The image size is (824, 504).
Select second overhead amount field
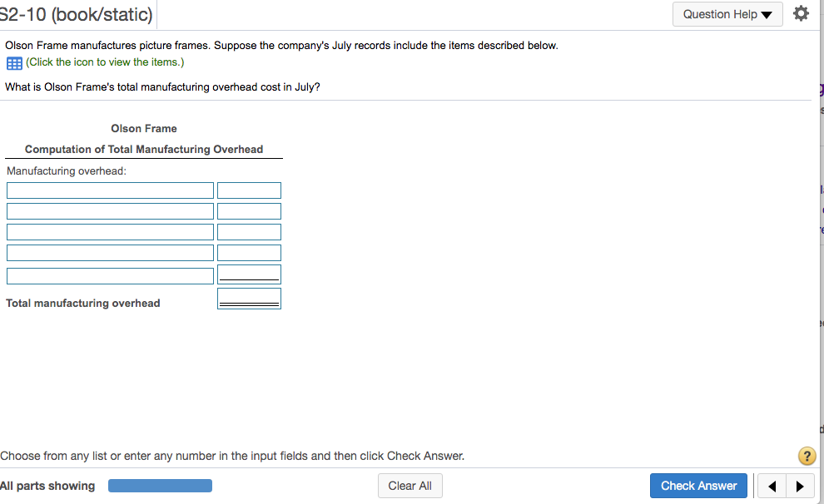249,211
